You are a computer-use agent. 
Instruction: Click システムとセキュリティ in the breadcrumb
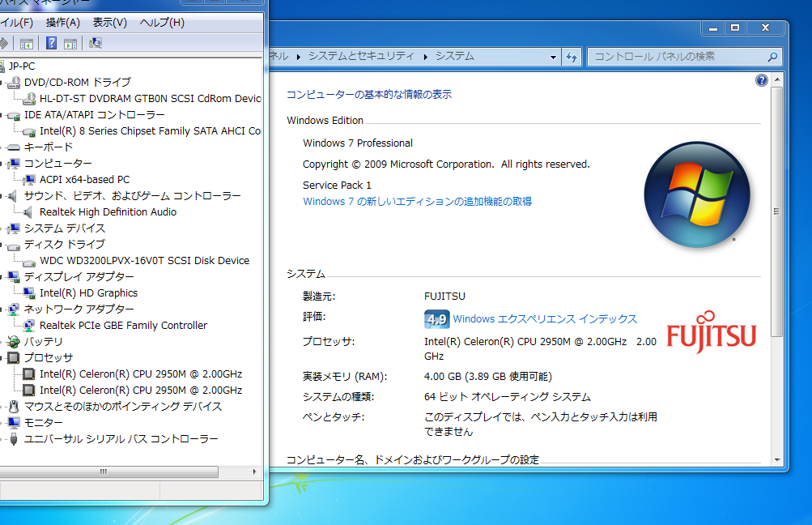pos(361,56)
